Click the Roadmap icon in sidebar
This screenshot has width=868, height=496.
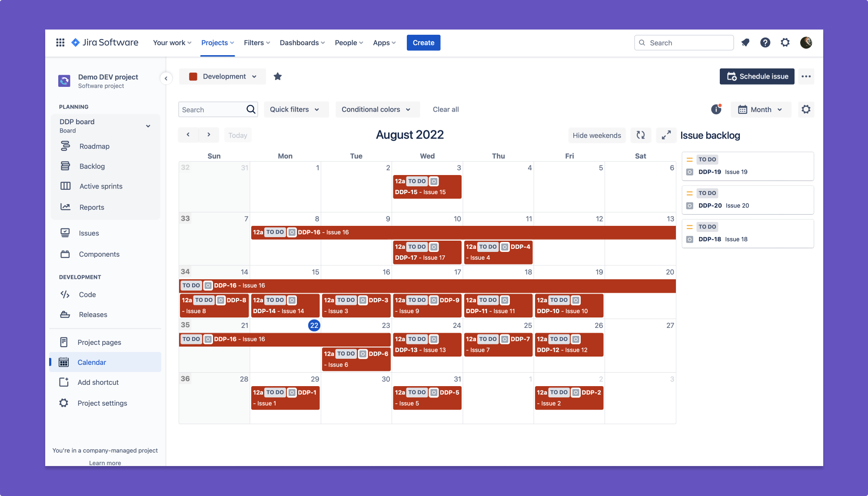click(66, 146)
